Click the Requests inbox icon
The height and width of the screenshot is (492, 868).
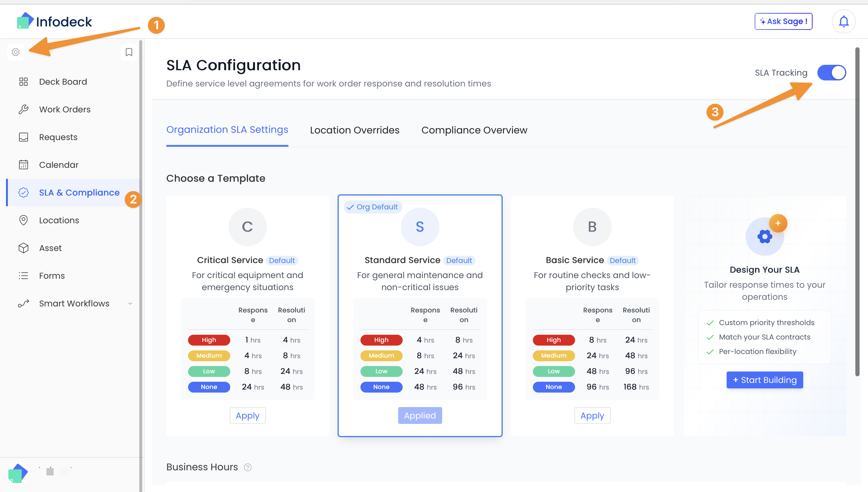click(x=23, y=137)
